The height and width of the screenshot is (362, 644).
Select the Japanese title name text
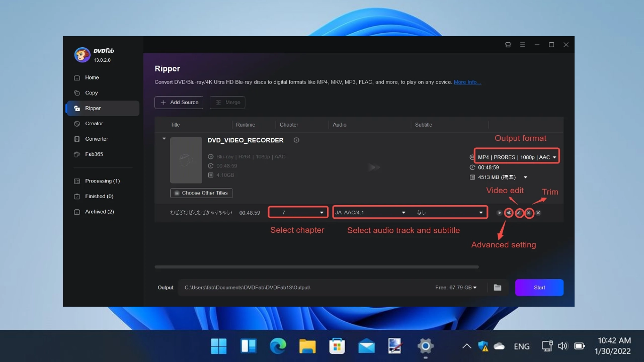tap(201, 213)
